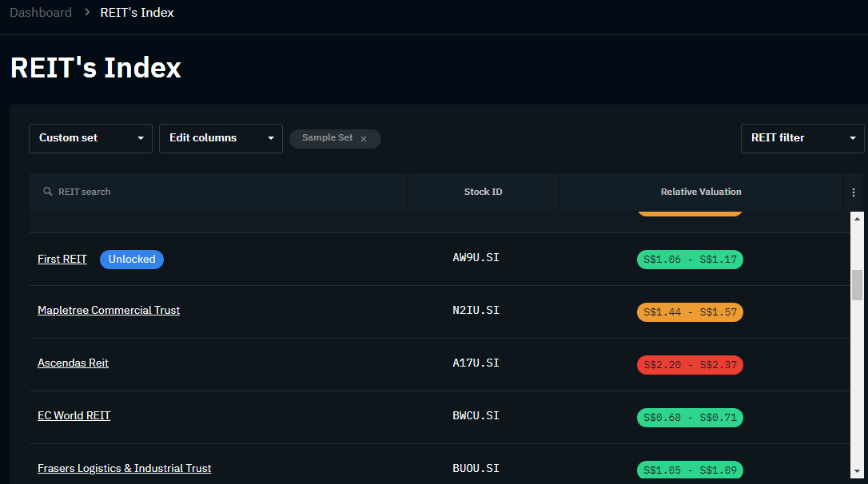Open Mapletree Commercial Trust link
This screenshot has height=484, width=868.
109,311
